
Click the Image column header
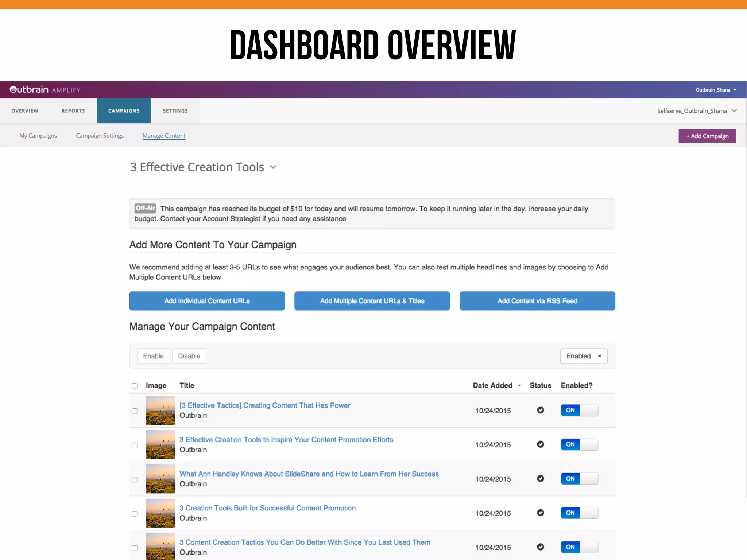[x=156, y=386]
